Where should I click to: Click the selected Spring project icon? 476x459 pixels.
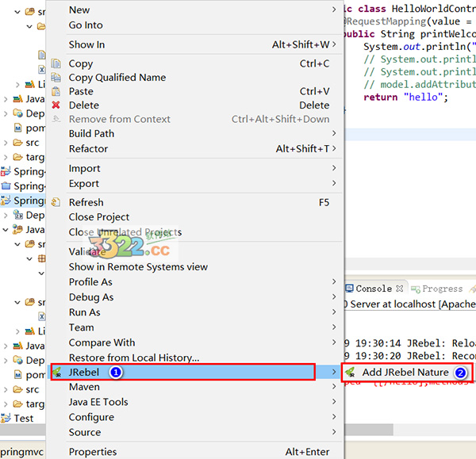pos(6,201)
